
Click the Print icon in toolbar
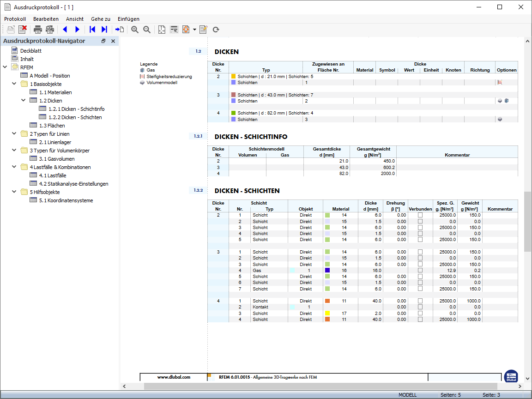point(38,30)
